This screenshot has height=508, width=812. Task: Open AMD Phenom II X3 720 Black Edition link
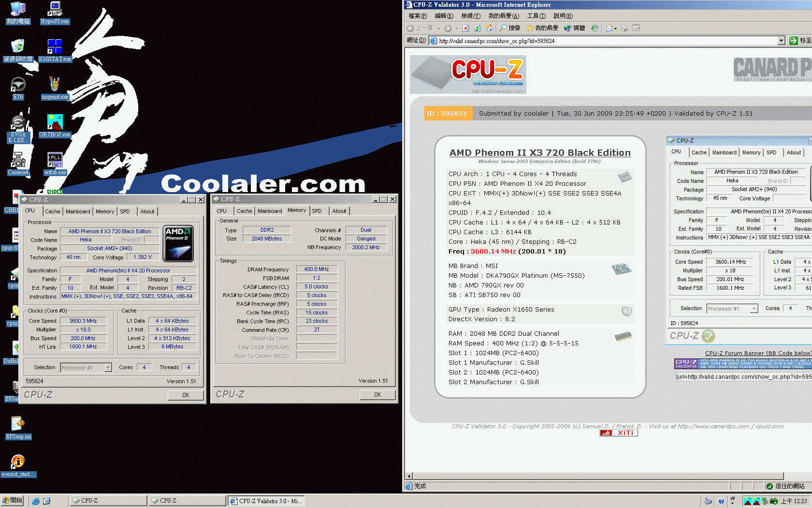click(x=540, y=152)
